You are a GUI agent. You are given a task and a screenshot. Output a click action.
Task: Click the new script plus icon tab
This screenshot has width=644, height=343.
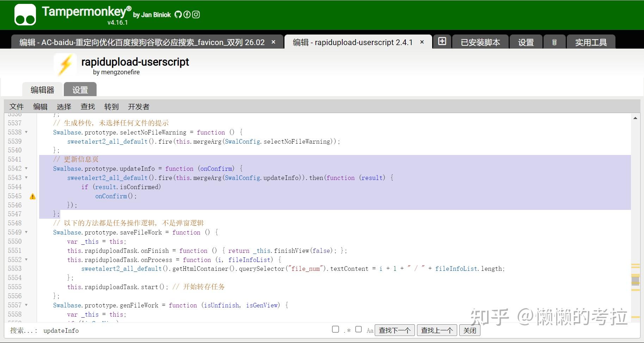(442, 41)
